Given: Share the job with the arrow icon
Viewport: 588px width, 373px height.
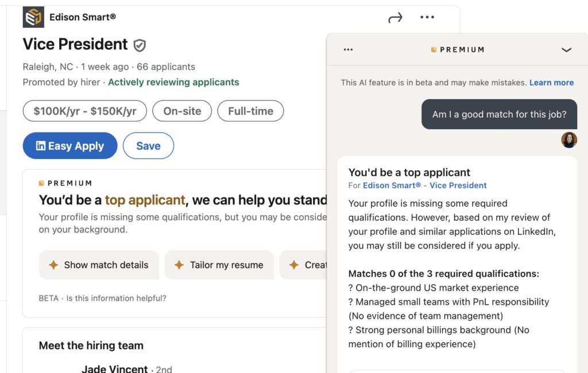Looking at the screenshot, I should (395, 18).
